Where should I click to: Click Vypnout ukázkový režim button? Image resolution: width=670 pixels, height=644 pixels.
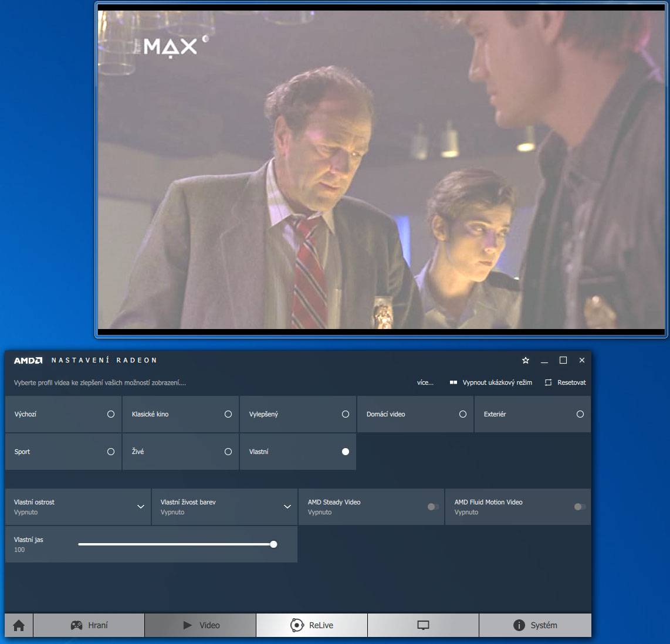[491, 382]
